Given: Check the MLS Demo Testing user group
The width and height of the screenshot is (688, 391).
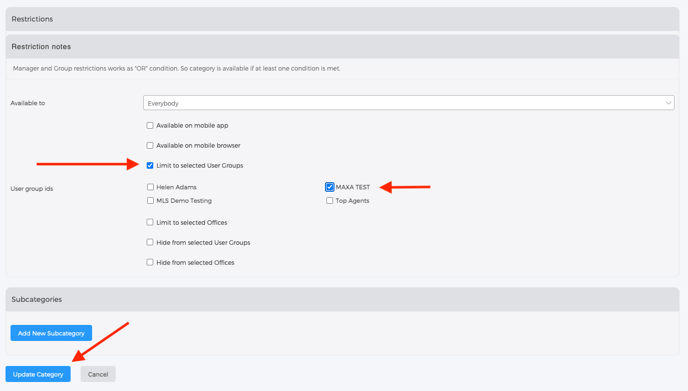Looking at the screenshot, I should 150,201.
